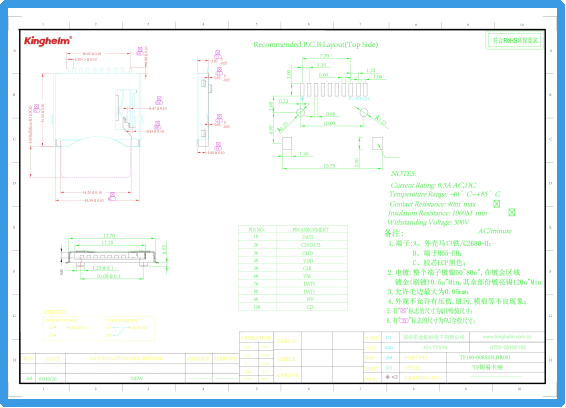Click boxed symbol after Insulation Resistance line
The image size is (566, 408).
[511, 212]
